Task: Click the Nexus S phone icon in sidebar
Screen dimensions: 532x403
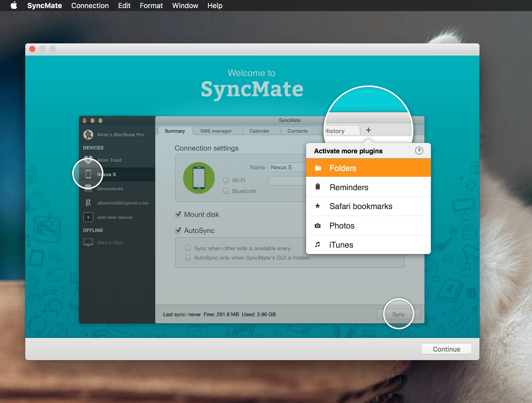Action: click(88, 174)
